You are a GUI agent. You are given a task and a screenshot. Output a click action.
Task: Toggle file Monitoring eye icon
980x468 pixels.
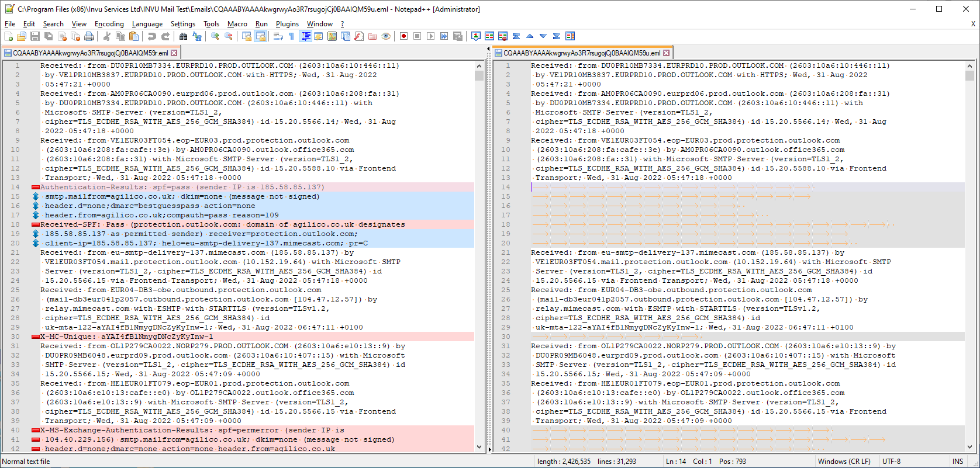tap(386, 36)
